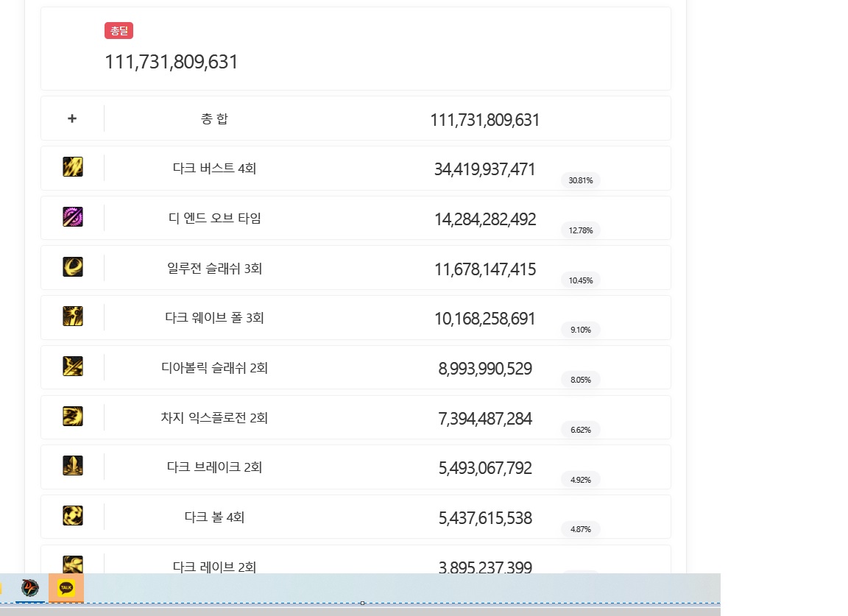Open the Dungeon Fighter taskbar icon

click(x=30, y=588)
